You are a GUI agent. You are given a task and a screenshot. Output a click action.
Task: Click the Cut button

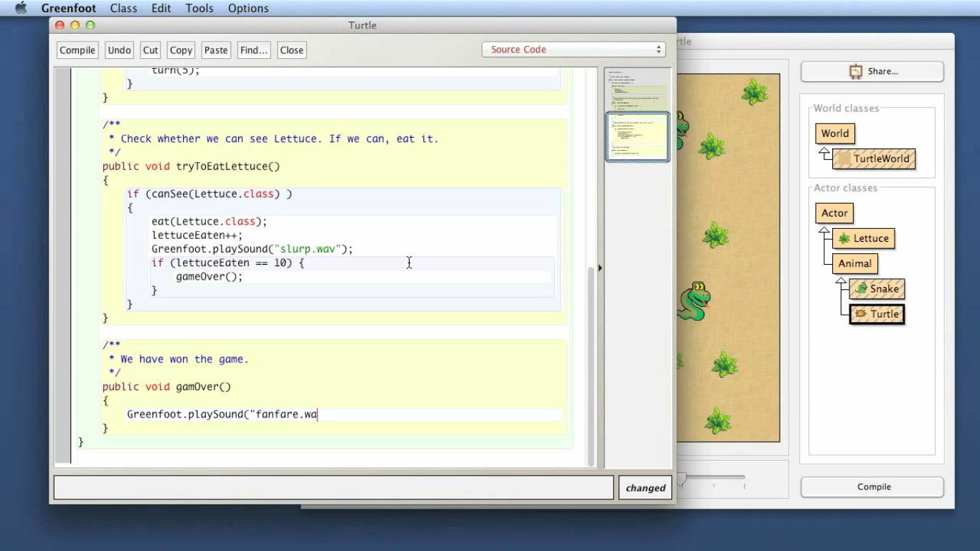151,50
